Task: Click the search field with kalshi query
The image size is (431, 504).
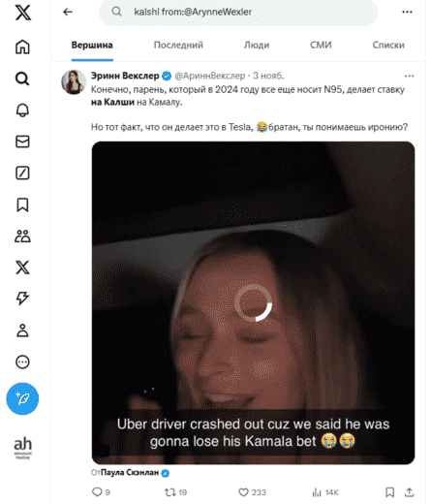Action: point(238,12)
